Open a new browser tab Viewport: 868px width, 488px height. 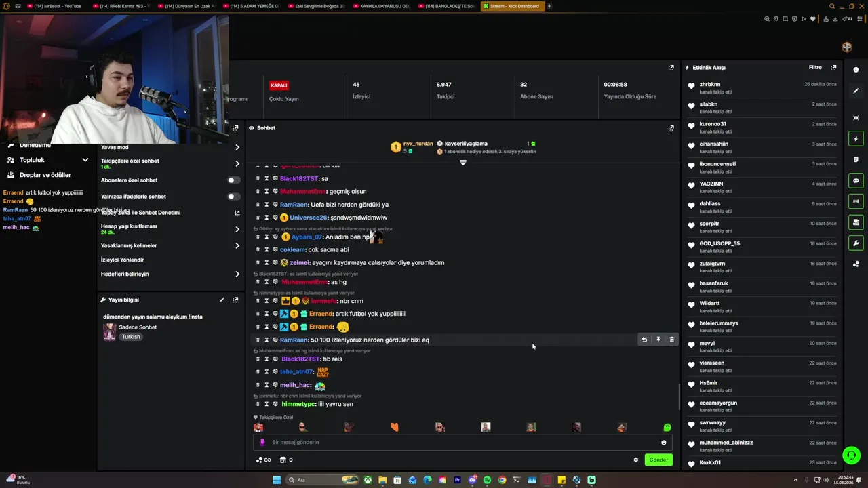click(x=549, y=6)
